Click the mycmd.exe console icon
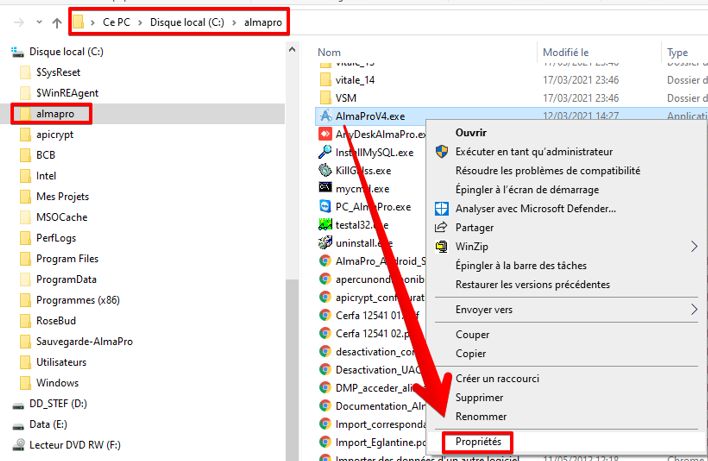Image resolution: width=708 pixels, height=461 pixels. click(x=325, y=187)
